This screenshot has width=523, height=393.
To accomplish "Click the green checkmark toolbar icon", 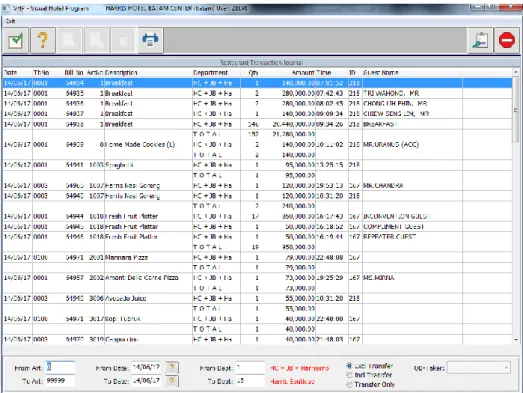I will pos(15,41).
